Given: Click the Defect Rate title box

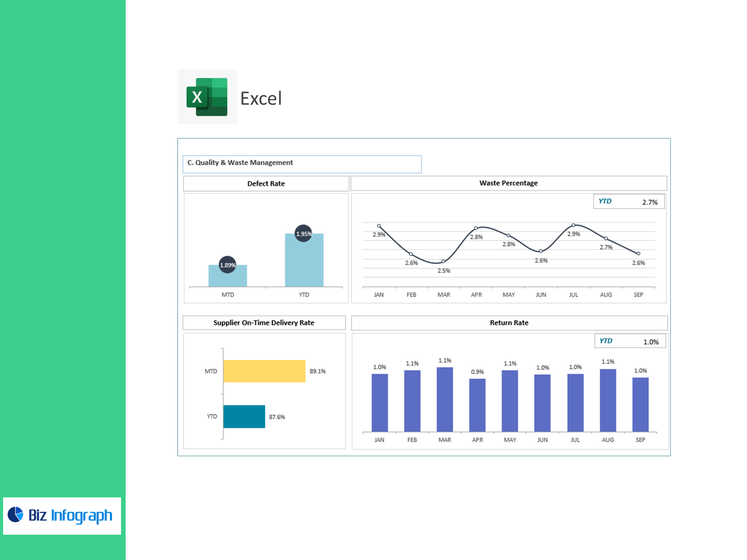Looking at the screenshot, I should 266,184.
